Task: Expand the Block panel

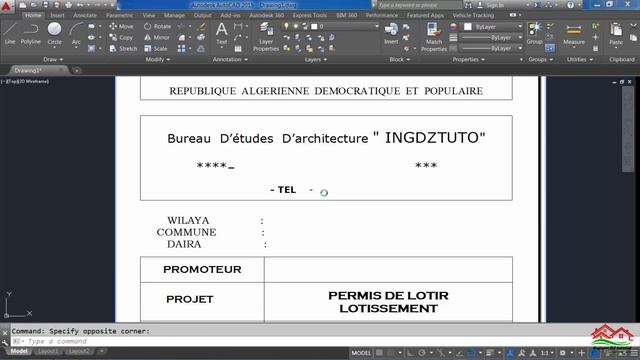Action: tap(399, 60)
